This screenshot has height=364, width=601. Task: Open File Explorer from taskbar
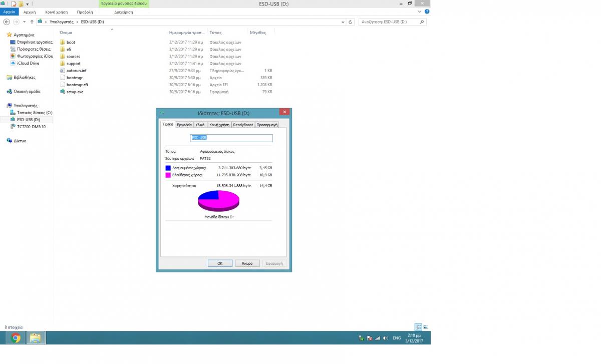pos(35,338)
